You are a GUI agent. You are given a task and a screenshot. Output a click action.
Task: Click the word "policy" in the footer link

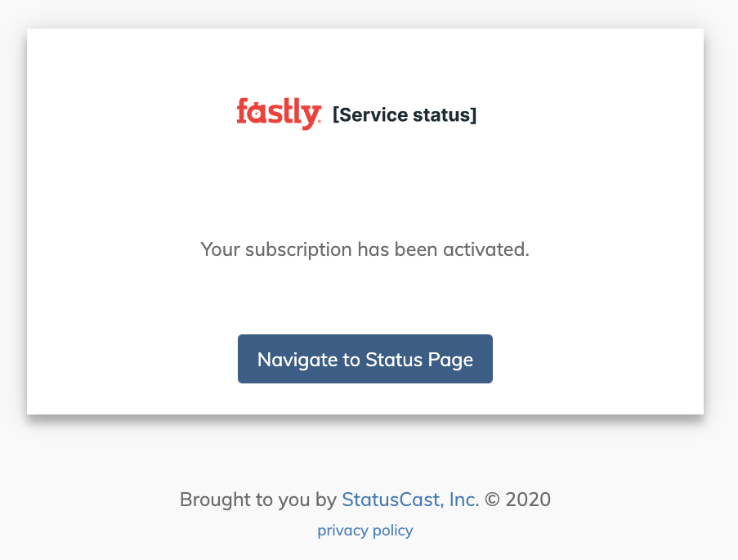(x=392, y=531)
